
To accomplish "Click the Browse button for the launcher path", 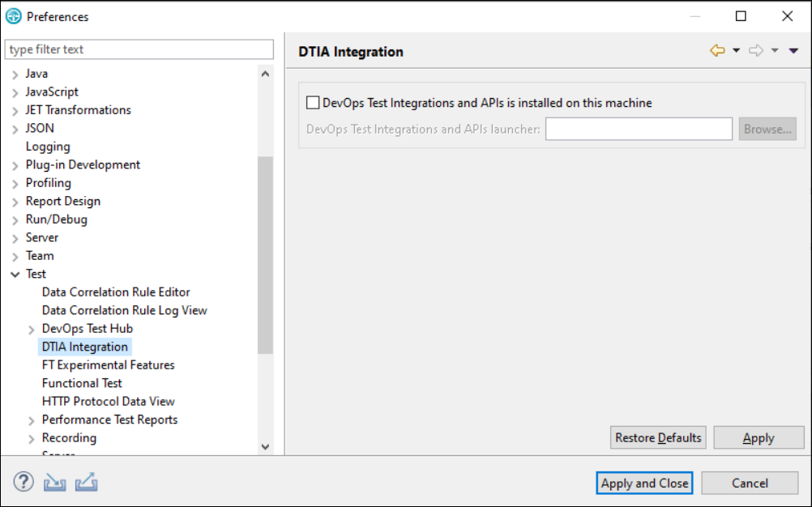I will click(x=767, y=128).
